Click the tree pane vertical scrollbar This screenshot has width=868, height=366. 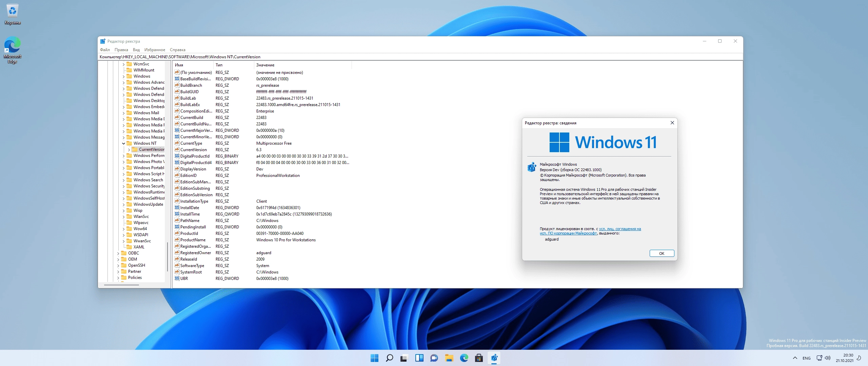[167, 257]
